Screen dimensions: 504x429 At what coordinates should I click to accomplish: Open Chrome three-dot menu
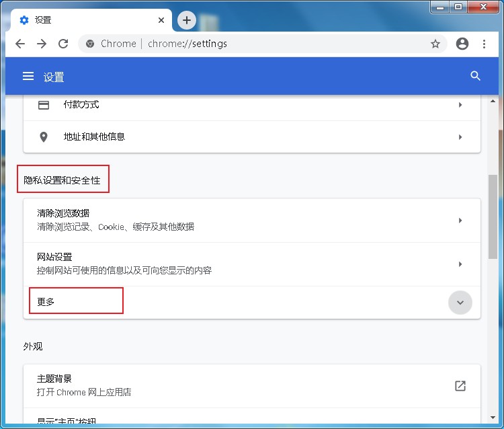[x=484, y=44]
